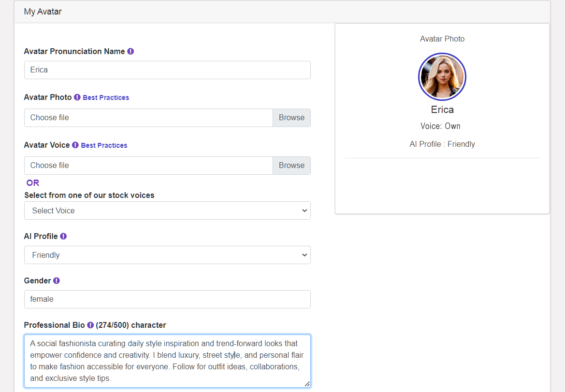
Task: Click the My Avatar header title
Action: point(43,11)
